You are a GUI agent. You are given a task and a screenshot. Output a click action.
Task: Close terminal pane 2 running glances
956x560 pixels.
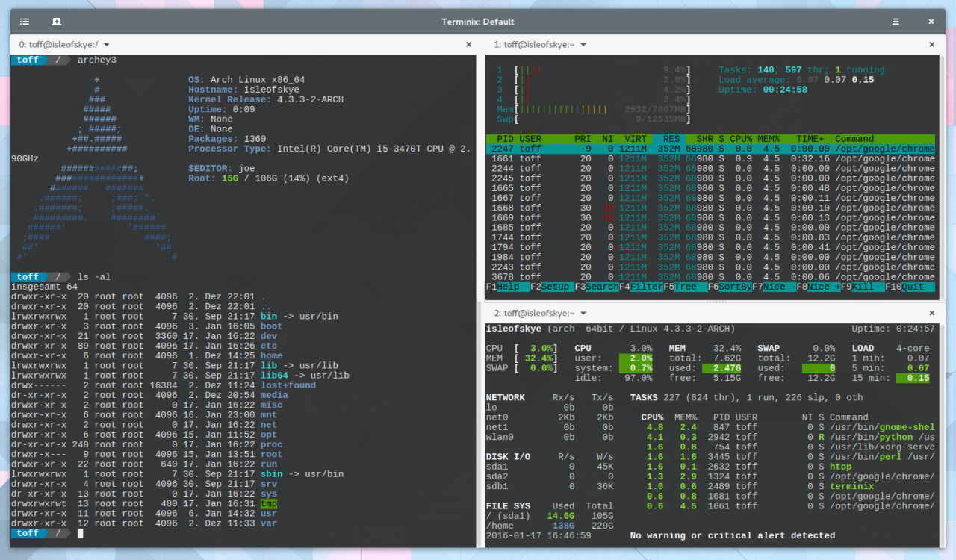click(931, 314)
